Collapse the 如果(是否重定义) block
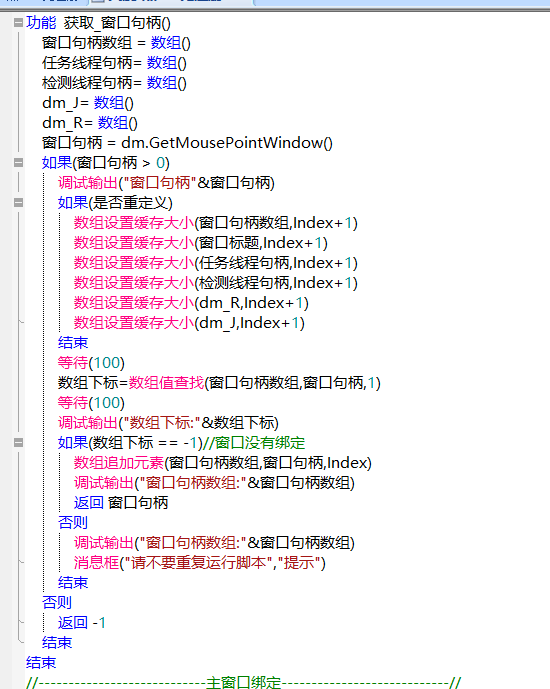 click(18, 203)
